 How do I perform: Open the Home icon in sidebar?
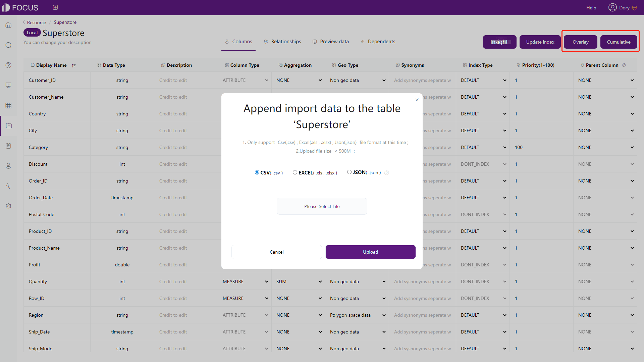click(x=8, y=25)
